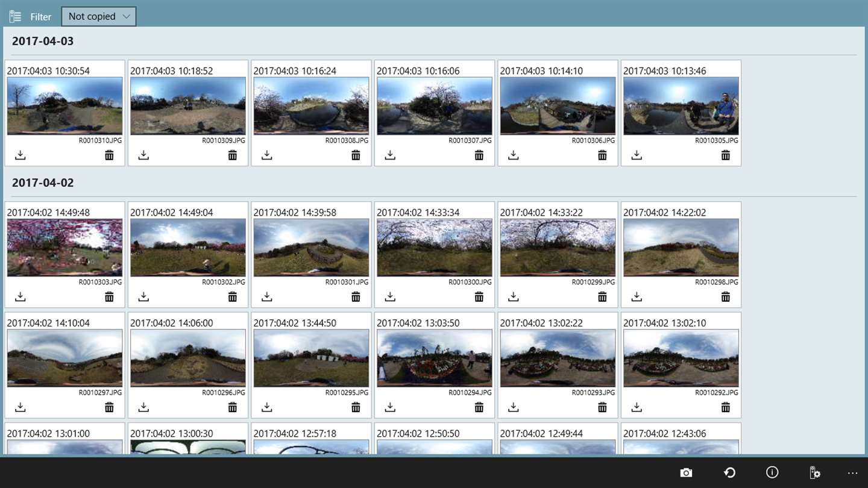
Task: Download image R0010297.JPG
Action: click(x=20, y=407)
